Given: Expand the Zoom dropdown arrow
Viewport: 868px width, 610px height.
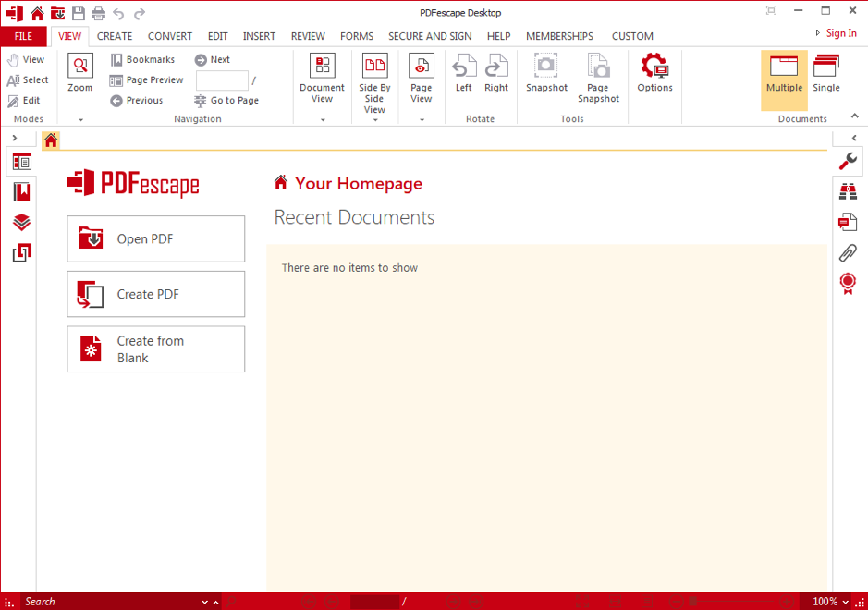Looking at the screenshot, I should click(x=80, y=119).
